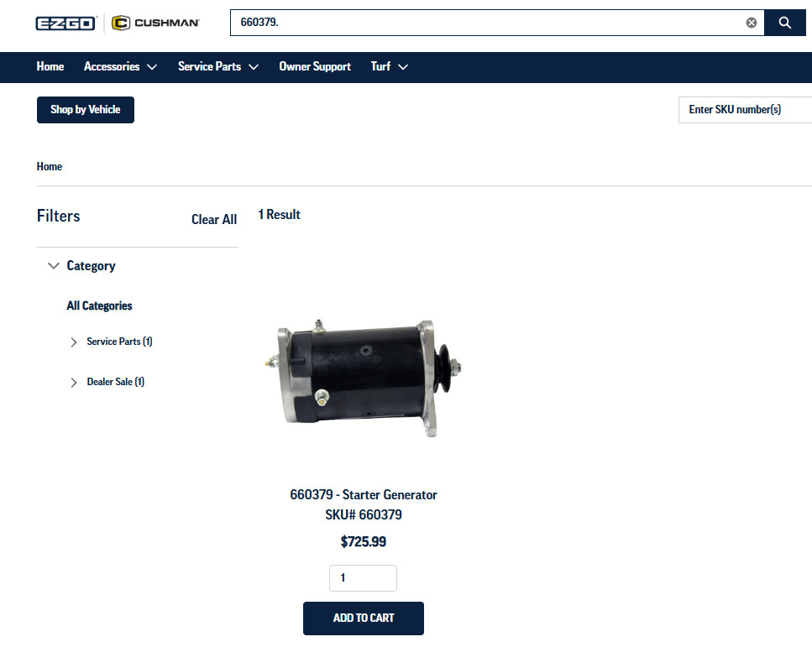Open the Accessories dropdown menu
Viewport: 812px width, 668px height.
120,66
